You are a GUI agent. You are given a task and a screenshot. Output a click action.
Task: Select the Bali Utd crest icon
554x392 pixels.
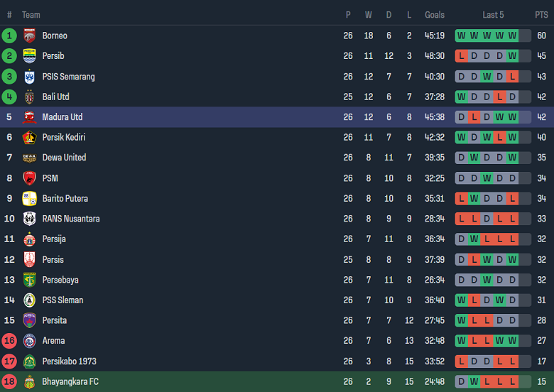29,97
